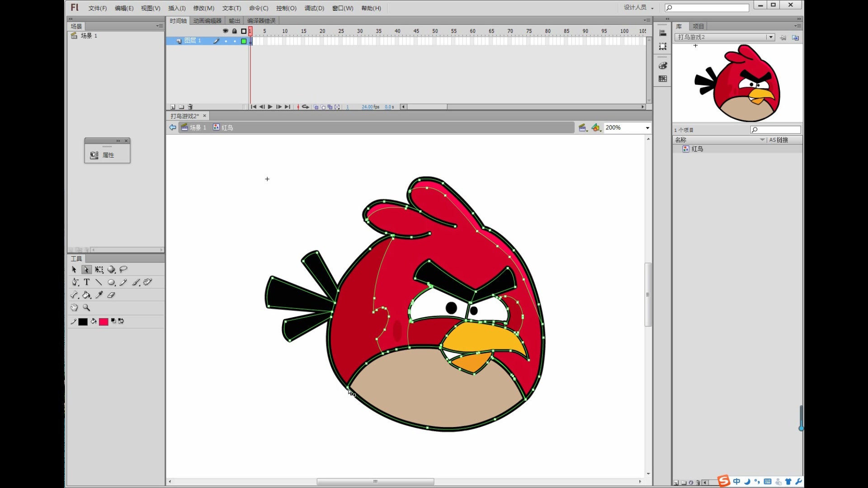Open the Align panel icon
The height and width of the screenshot is (488, 868).
pyautogui.click(x=663, y=33)
